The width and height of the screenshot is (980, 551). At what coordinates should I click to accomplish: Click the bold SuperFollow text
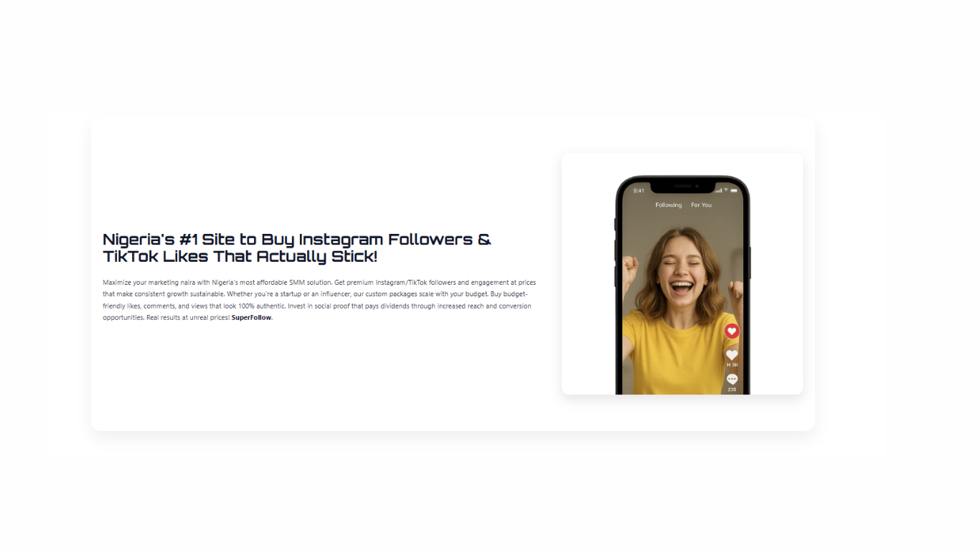pyautogui.click(x=252, y=318)
